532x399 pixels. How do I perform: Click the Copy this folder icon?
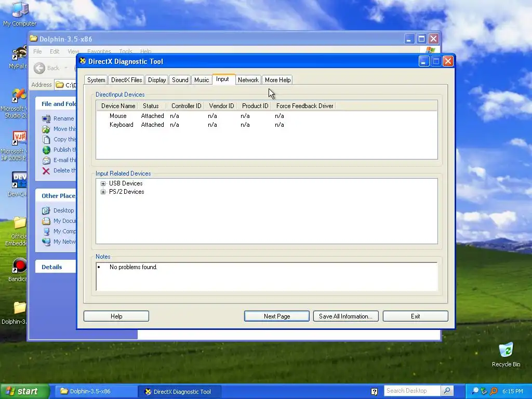tap(46, 139)
